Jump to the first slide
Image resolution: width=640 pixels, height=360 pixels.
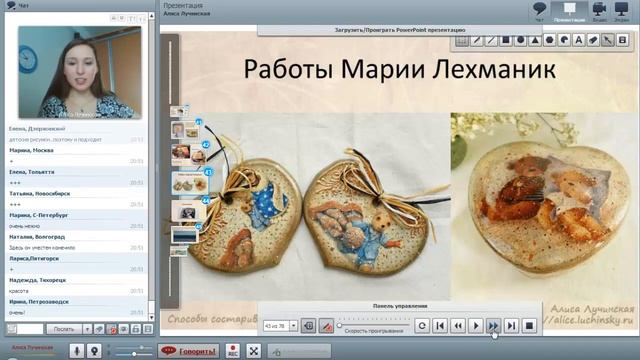[440, 326]
